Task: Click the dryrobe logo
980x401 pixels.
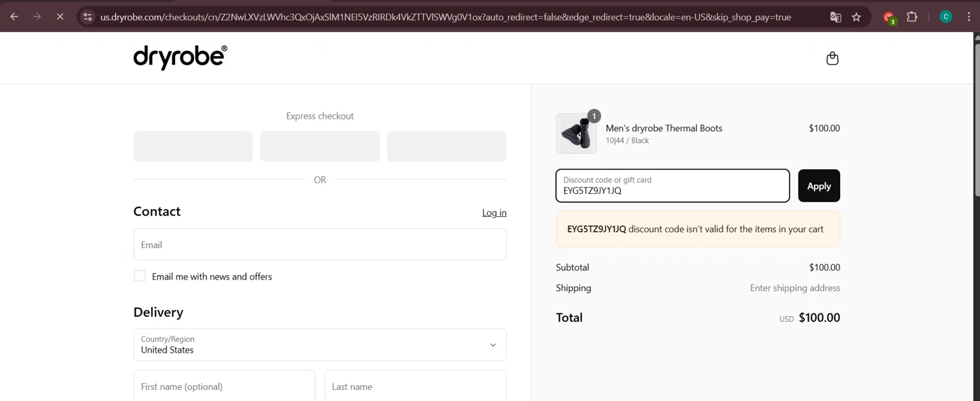Action: pos(180,57)
